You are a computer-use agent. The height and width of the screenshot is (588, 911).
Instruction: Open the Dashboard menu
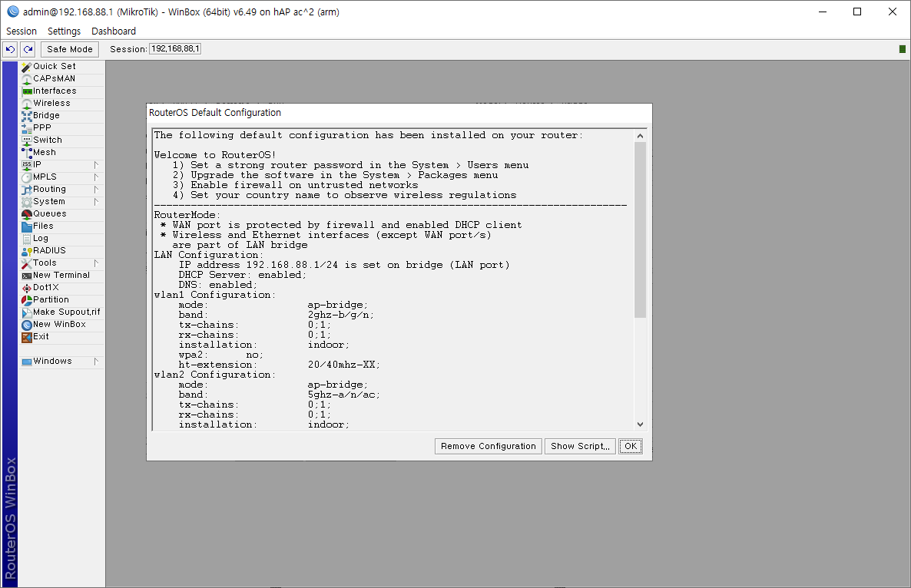point(114,31)
